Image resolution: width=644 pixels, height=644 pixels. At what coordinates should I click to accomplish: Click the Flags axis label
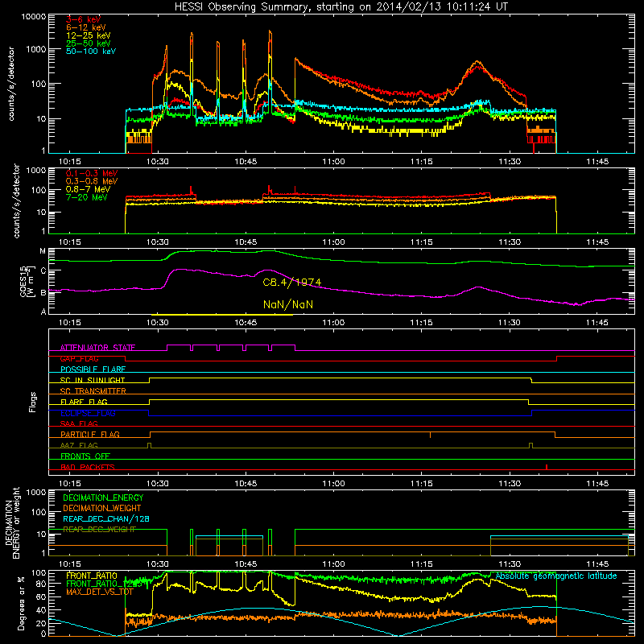[32, 402]
